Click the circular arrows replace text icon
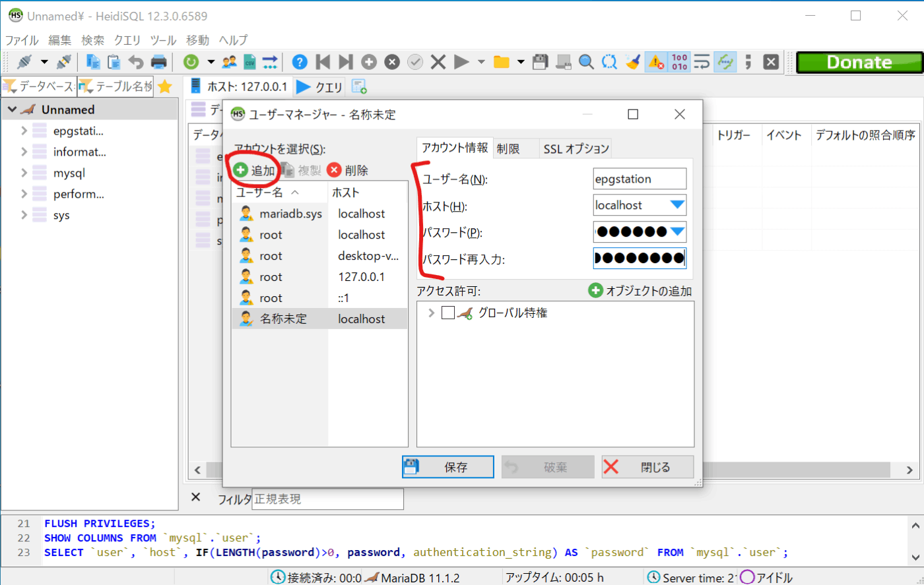The width and height of the screenshot is (924, 585). [609, 62]
